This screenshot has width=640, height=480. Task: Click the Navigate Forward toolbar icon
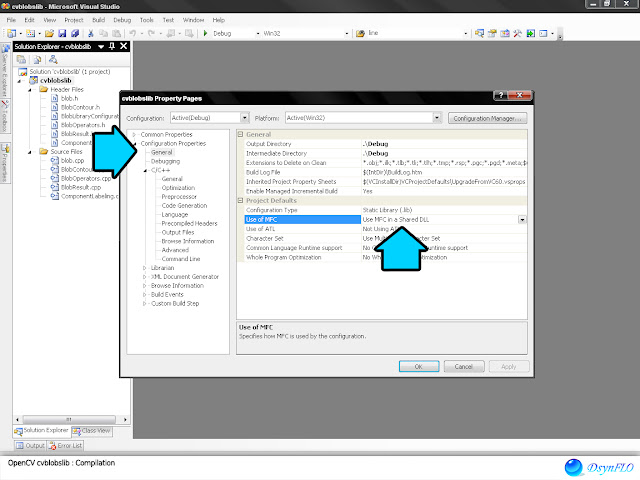189,33
